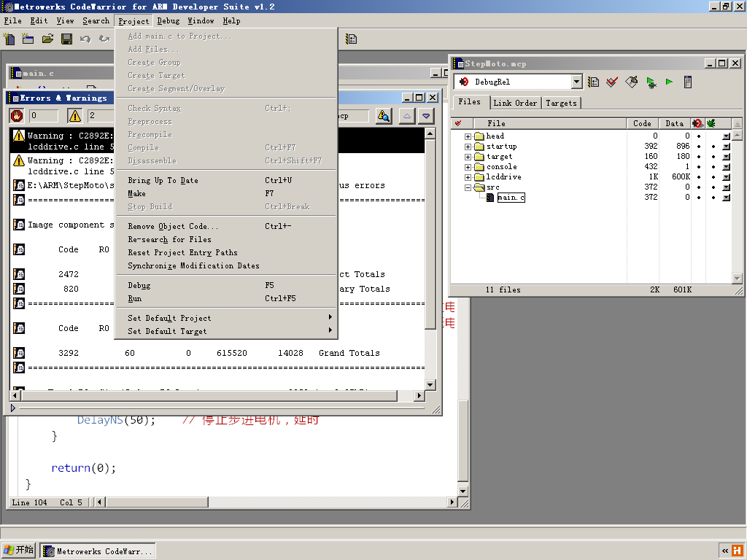Click Metrowerks CodeWarrior taskbar button
Screen dimensions: 747x560
(x=98, y=551)
